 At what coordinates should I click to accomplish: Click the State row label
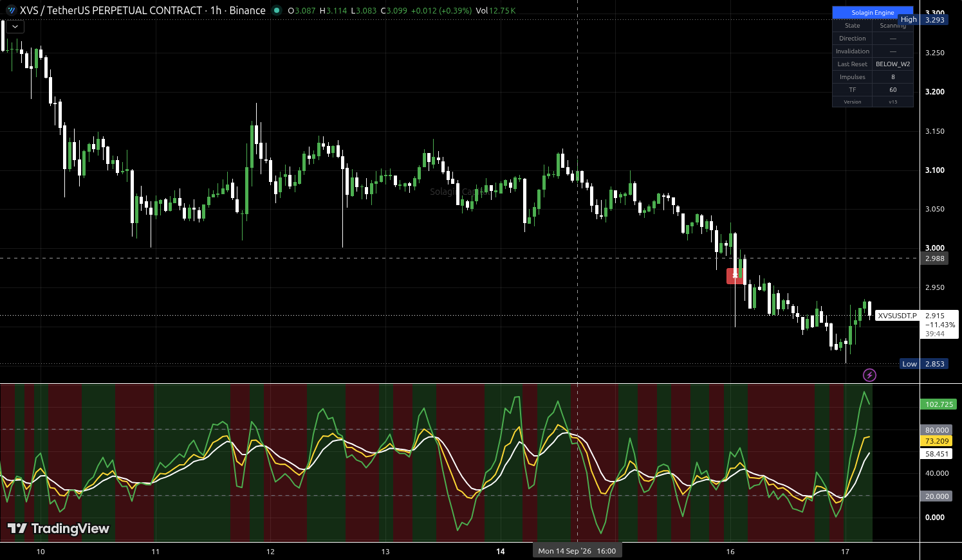tap(853, 26)
